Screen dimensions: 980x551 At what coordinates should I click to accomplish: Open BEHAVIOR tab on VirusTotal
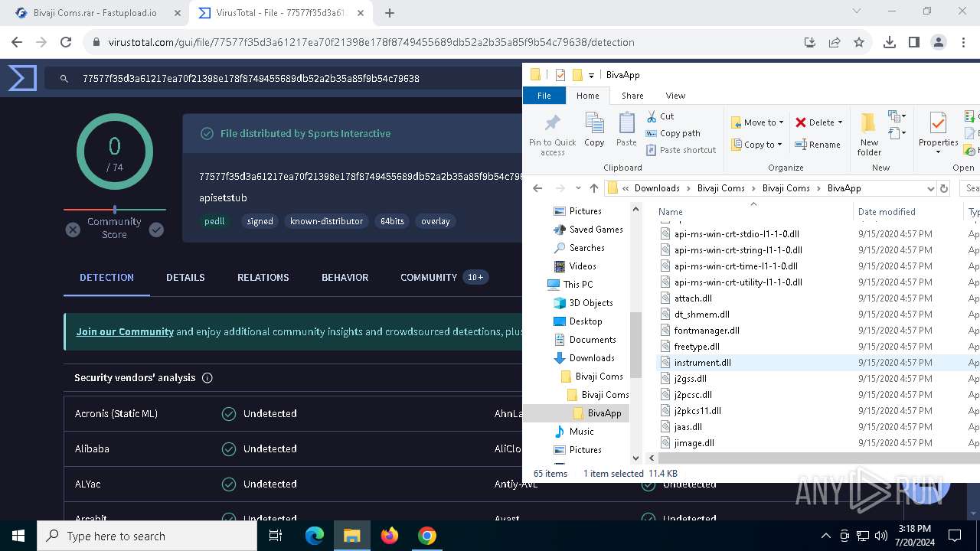pos(345,277)
